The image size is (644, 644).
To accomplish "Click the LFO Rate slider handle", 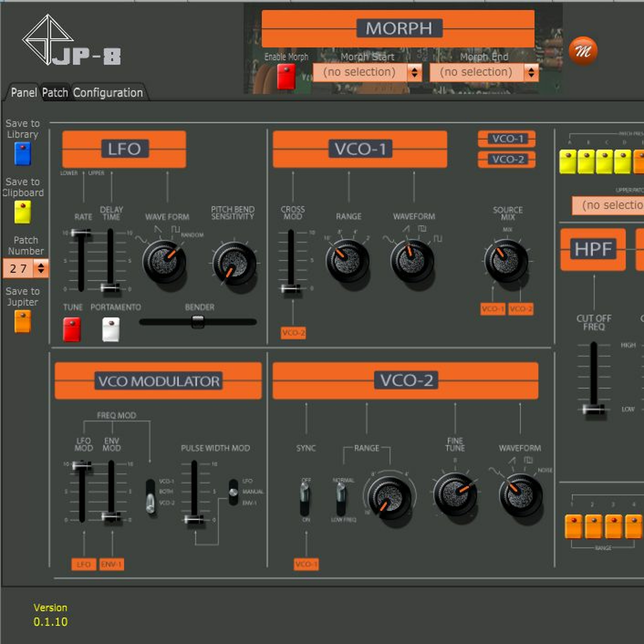I will [x=81, y=233].
